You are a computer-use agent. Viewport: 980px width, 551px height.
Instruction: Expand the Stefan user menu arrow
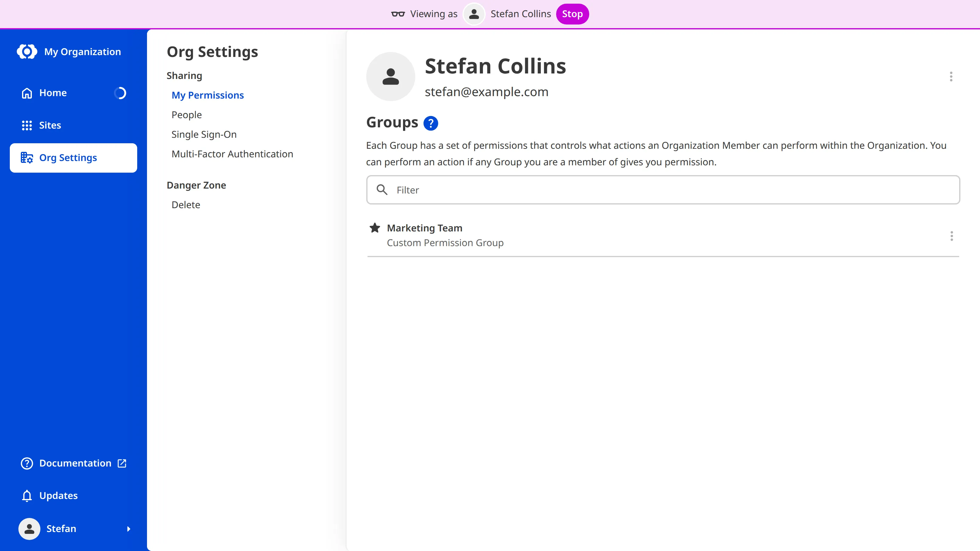tap(129, 529)
